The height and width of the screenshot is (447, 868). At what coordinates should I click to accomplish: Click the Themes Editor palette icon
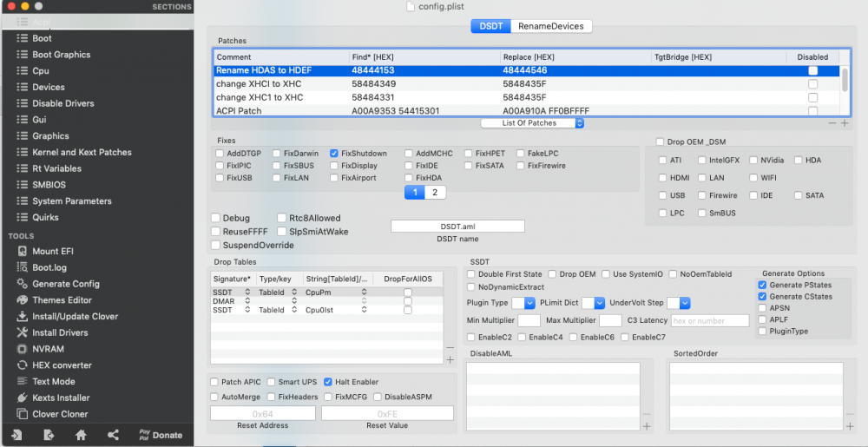pyautogui.click(x=23, y=299)
